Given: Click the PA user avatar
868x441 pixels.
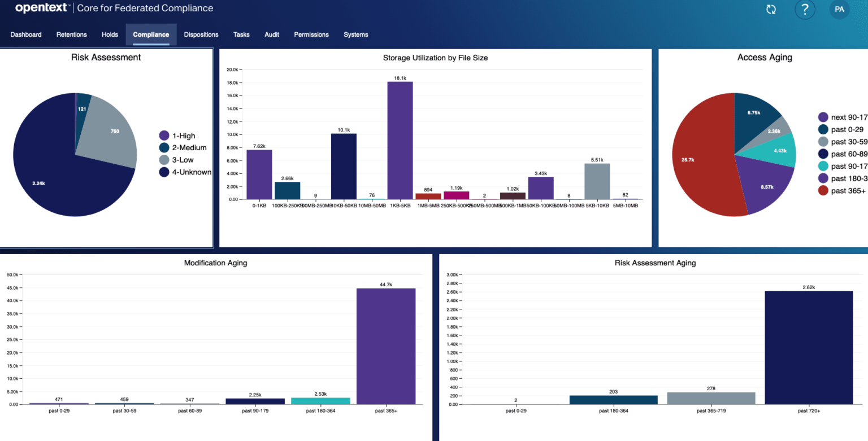Looking at the screenshot, I should pyautogui.click(x=839, y=9).
